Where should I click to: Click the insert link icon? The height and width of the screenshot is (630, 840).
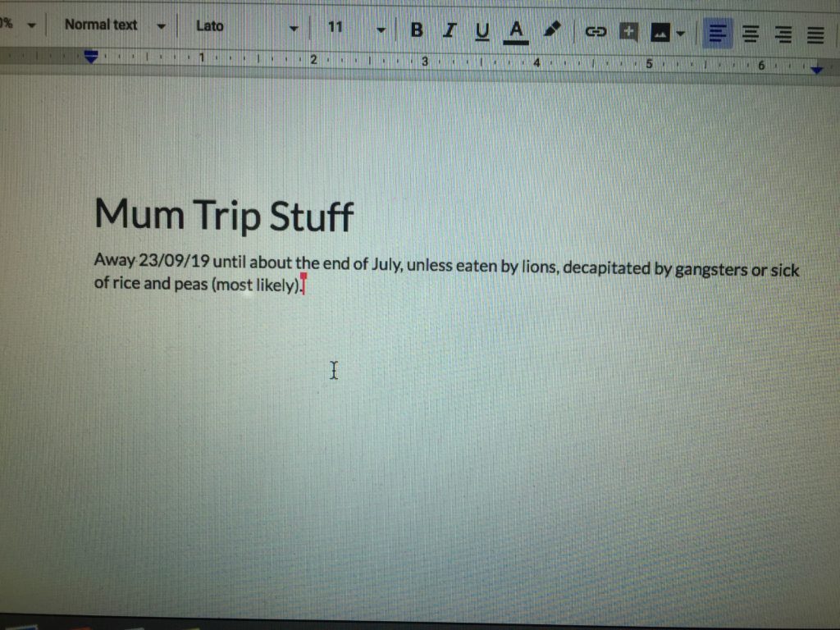(x=595, y=32)
